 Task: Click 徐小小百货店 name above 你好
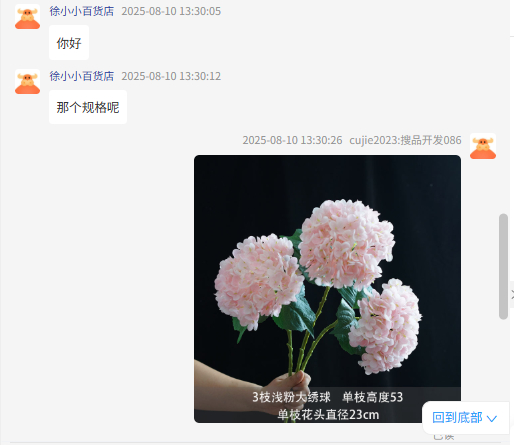tap(82, 11)
